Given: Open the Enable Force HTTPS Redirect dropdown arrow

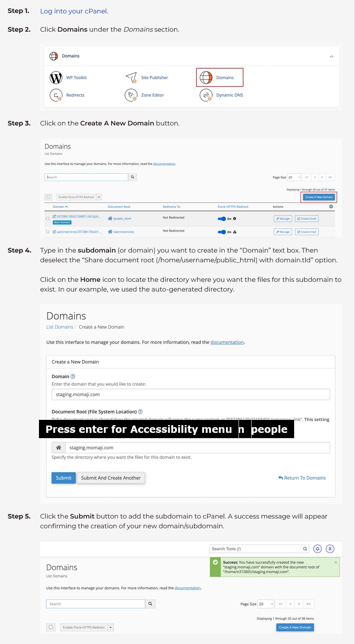Looking at the screenshot, I should tap(99, 197).
